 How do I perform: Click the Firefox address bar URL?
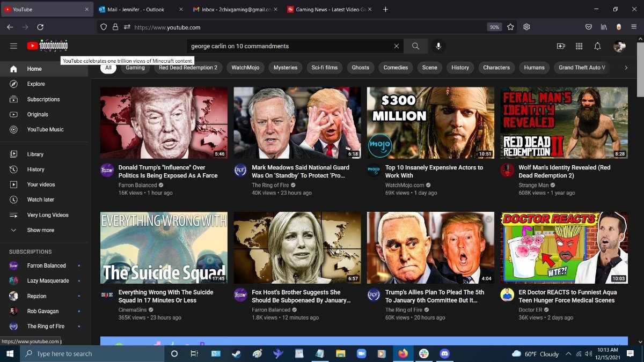167,27
